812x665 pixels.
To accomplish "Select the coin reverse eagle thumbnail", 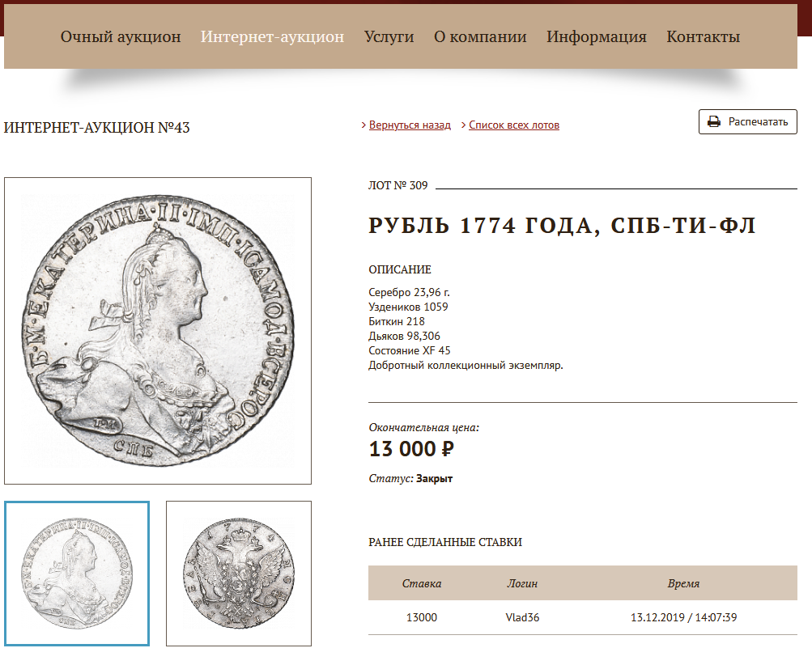I will pos(239,574).
